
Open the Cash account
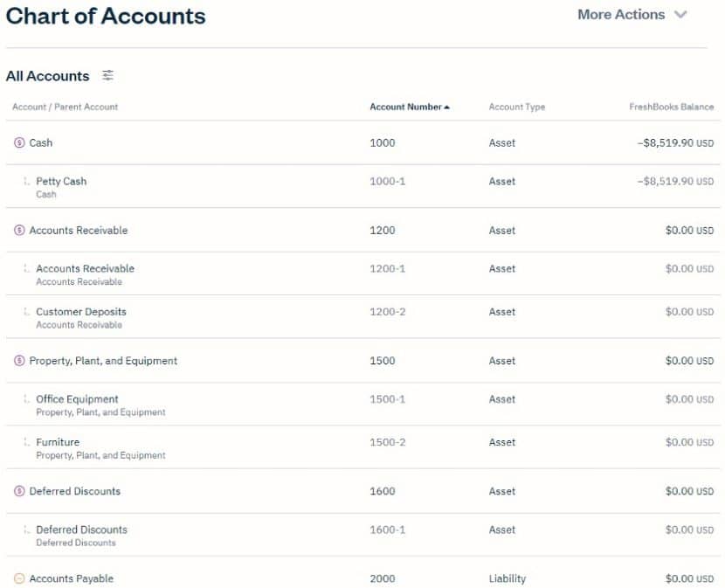[x=38, y=142]
